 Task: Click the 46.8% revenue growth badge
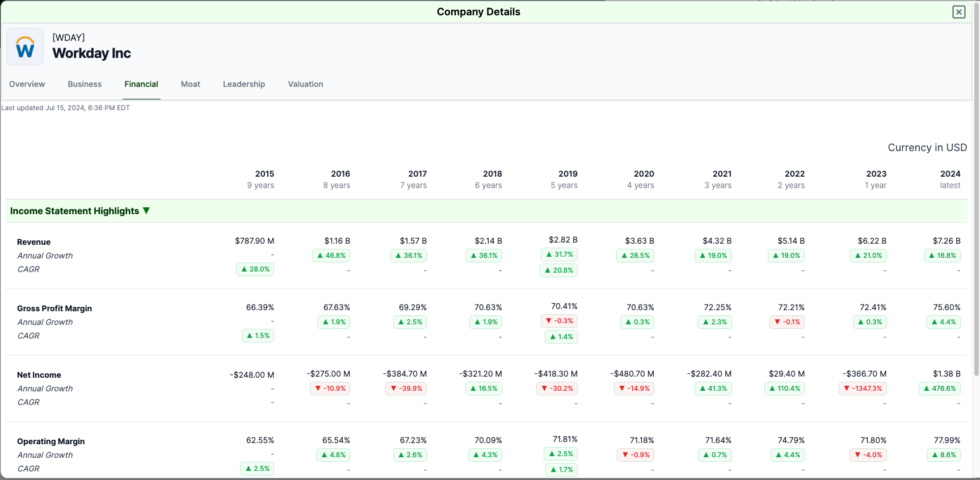331,256
